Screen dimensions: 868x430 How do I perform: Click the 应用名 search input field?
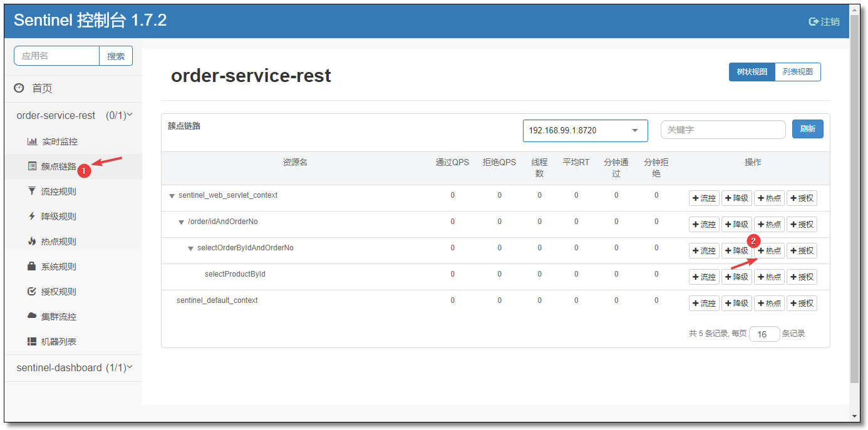[x=56, y=56]
